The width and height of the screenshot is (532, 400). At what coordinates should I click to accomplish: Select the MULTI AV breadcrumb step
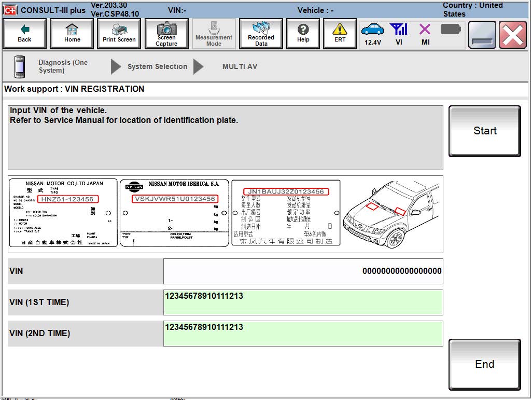(x=240, y=66)
